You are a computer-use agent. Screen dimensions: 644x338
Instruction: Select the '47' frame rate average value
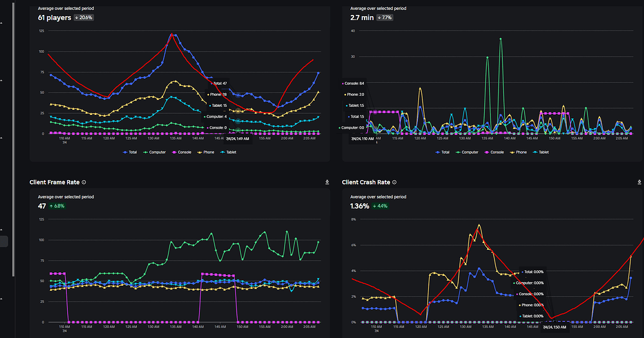click(42, 206)
